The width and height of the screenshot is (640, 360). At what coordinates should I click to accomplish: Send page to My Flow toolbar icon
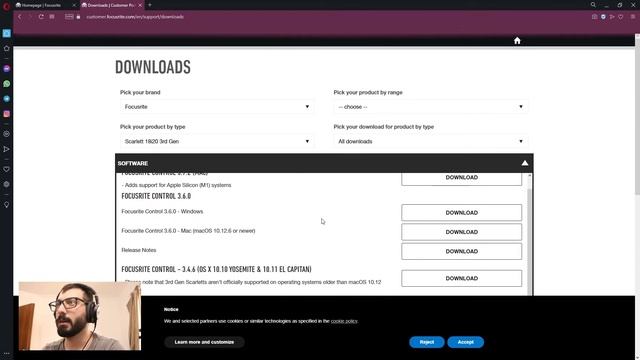(x=612, y=17)
